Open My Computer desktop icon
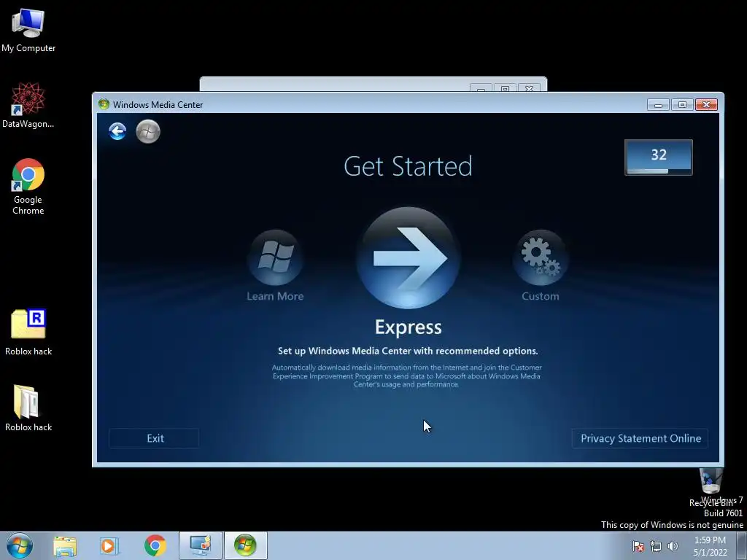747x560 pixels. click(28, 31)
